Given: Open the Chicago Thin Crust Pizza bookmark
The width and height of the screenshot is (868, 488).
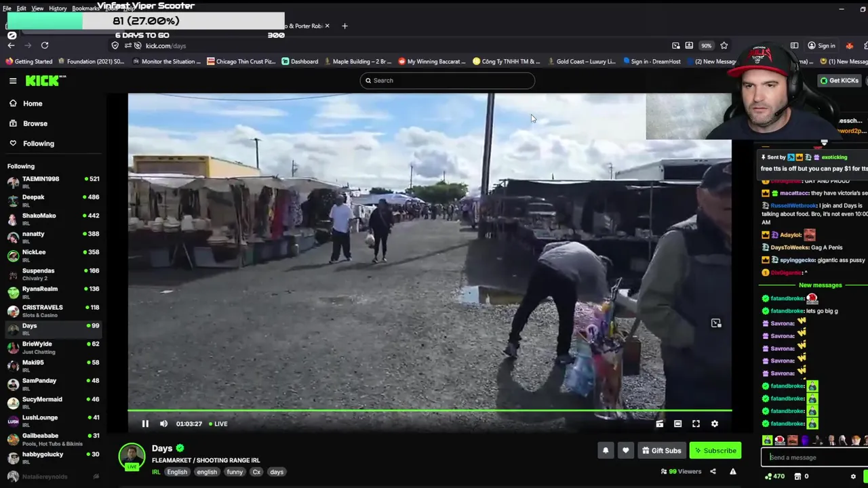Looking at the screenshot, I should (241, 62).
